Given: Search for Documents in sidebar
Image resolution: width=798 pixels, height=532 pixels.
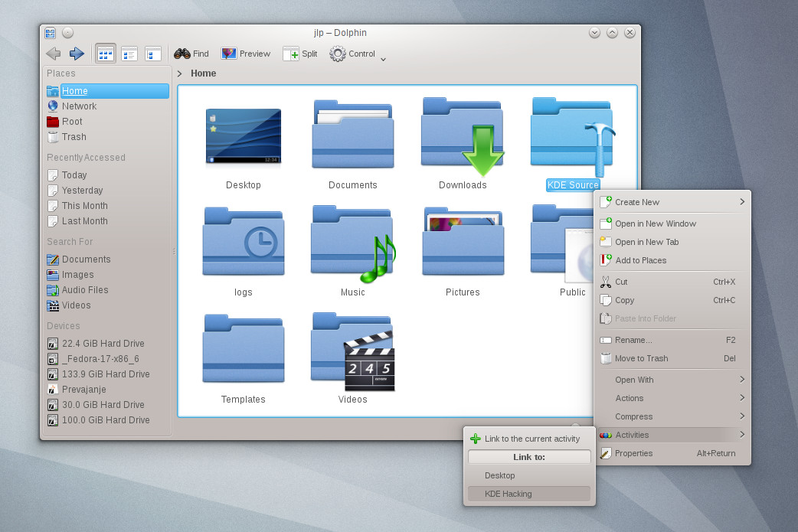Looking at the screenshot, I should pos(107,259).
